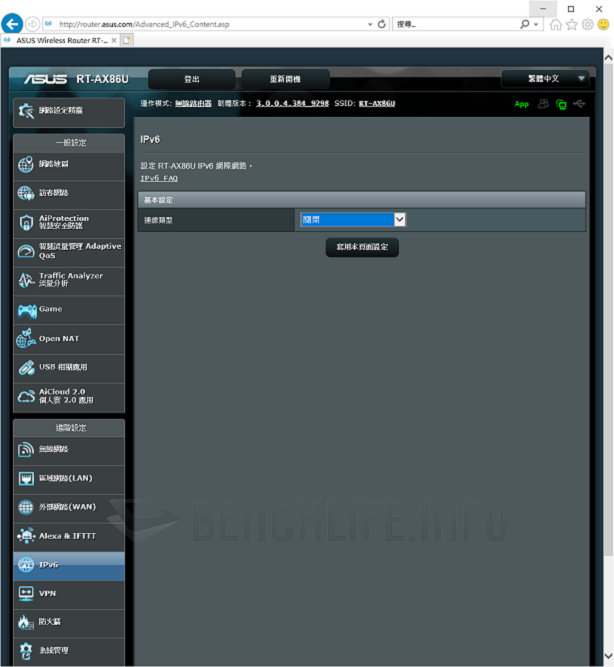Open USB Application icon

26,368
